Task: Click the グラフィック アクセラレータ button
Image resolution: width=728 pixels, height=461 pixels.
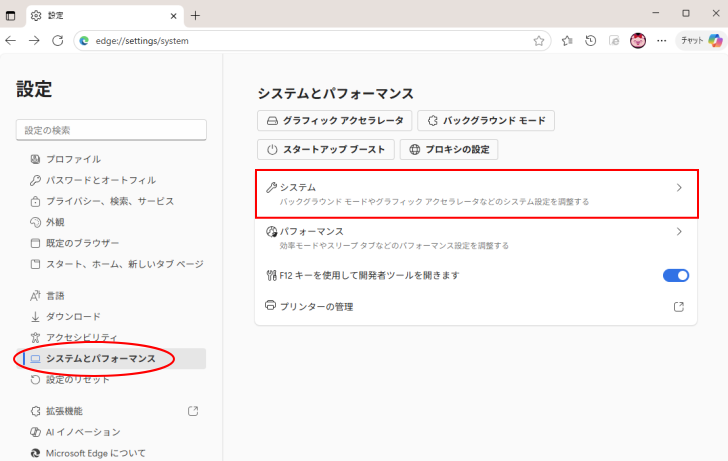Action: click(334, 121)
